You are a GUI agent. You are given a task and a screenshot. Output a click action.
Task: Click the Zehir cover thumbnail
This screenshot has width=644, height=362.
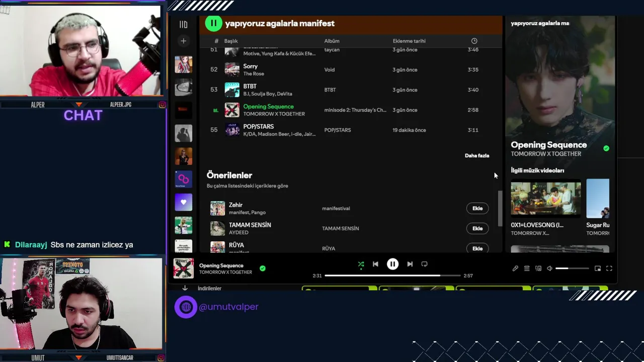[x=217, y=208]
